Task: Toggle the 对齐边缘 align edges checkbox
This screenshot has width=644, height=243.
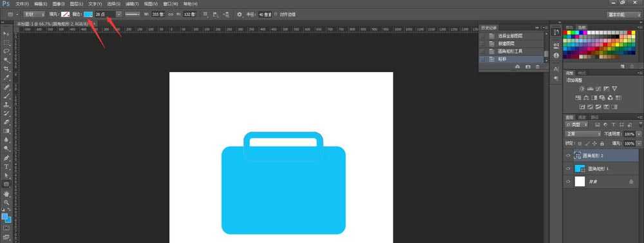Action: pyautogui.click(x=276, y=14)
